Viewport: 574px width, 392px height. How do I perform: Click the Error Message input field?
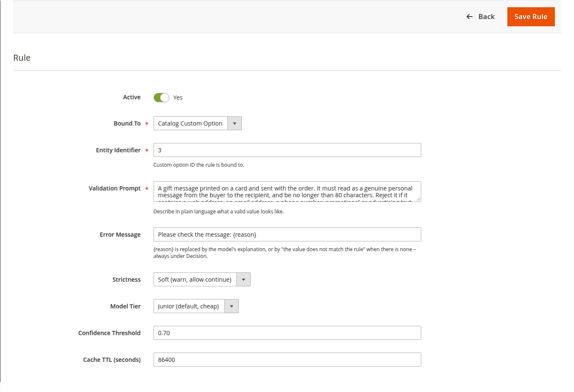(287, 235)
